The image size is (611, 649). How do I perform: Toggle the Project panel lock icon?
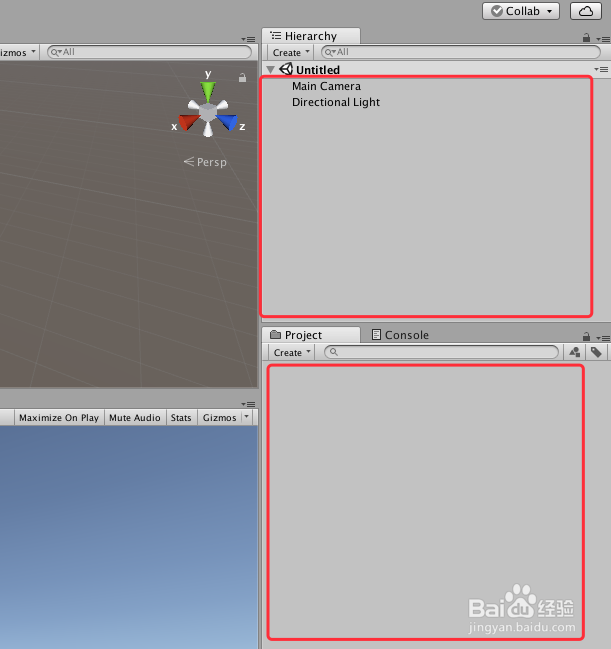pyautogui.click(x=586, y=336)
